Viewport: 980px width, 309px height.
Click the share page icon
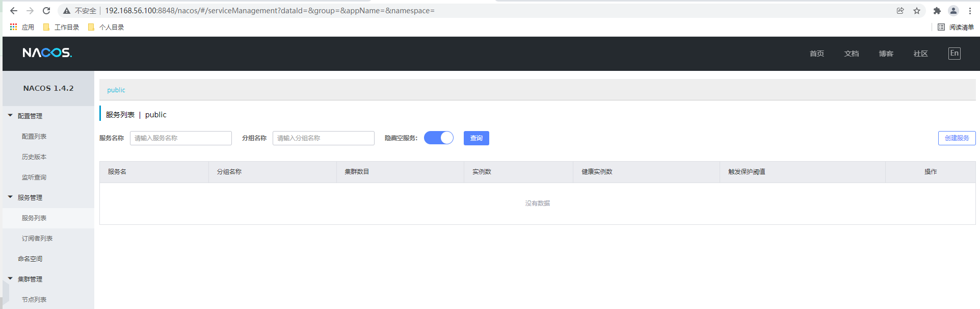(900, 11)
